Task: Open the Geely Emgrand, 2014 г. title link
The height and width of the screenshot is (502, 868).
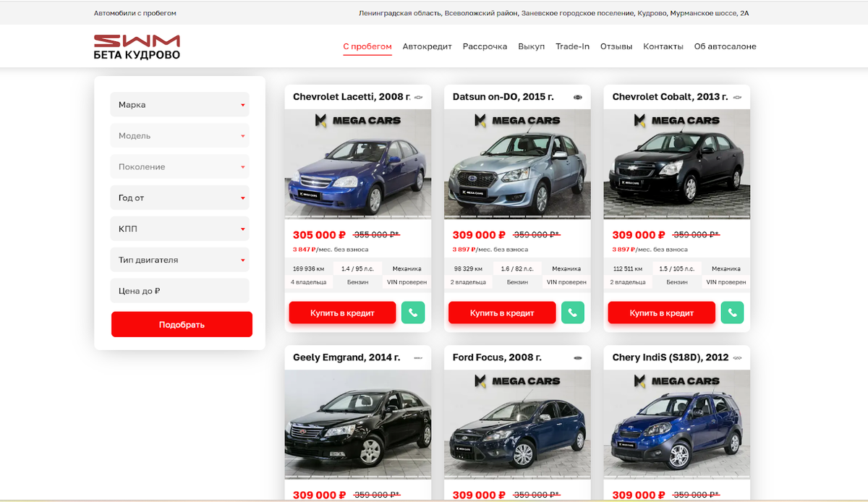Action: pos(346,357)
